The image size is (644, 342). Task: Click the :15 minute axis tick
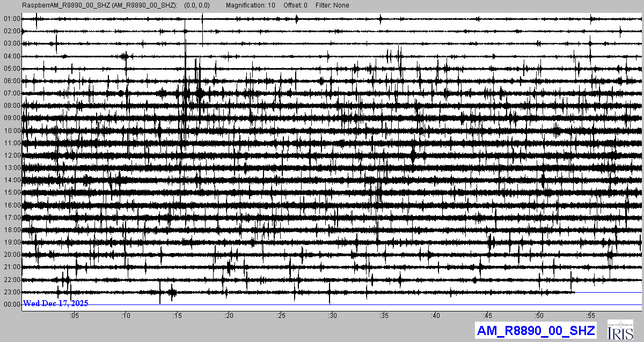177,315
